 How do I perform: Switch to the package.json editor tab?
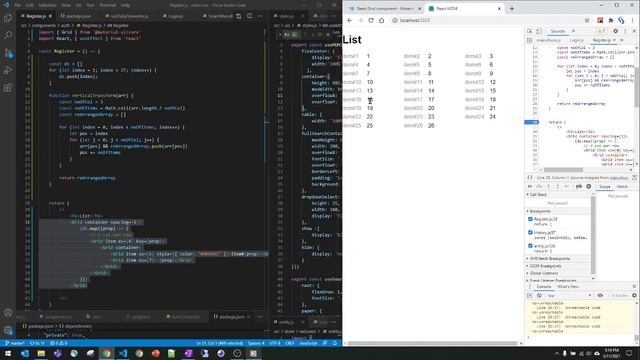76,16
